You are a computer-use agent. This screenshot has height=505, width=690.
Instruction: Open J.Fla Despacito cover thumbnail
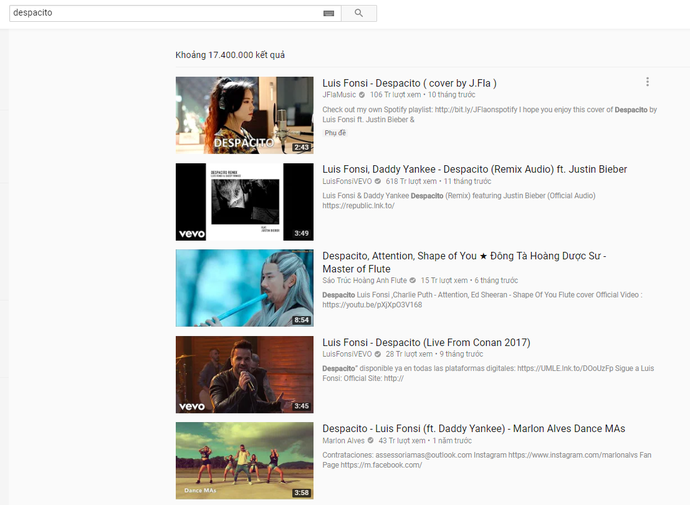pos(245,115)
